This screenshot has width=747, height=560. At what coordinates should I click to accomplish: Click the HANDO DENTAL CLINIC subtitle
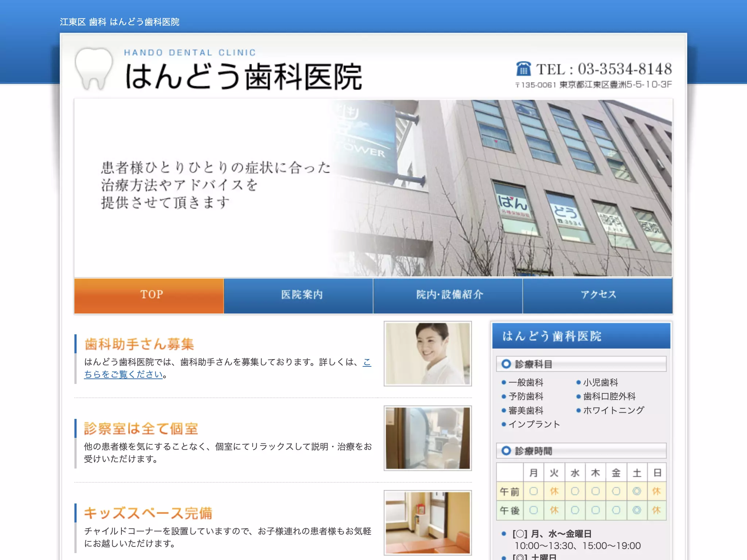[x=190, y=53]
